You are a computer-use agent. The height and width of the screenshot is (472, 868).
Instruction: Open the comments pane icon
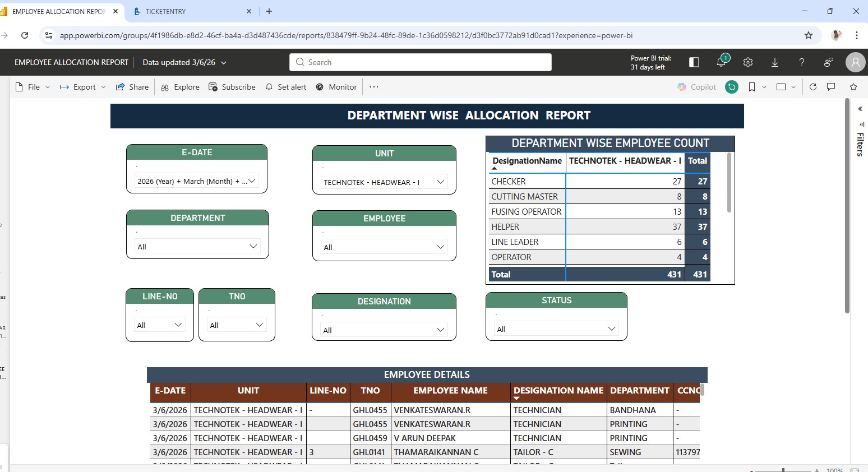coord(831,87)
